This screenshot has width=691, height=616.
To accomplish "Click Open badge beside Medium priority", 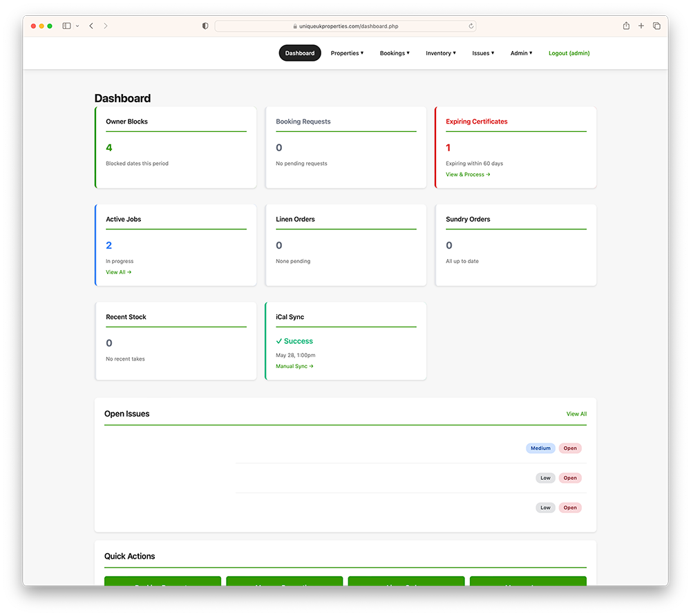I will 570,448.
